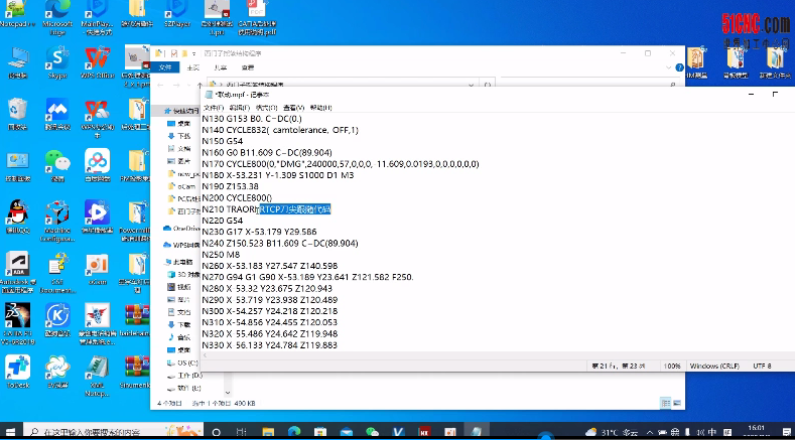Open the WeChat desktop icon
The width and height of the screenshot is (795, 440).
pyautogui.click(x=57, y=161)
